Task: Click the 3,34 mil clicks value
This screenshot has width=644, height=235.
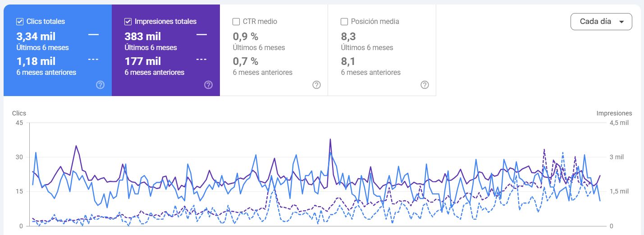Action: (x=36, y=37)
